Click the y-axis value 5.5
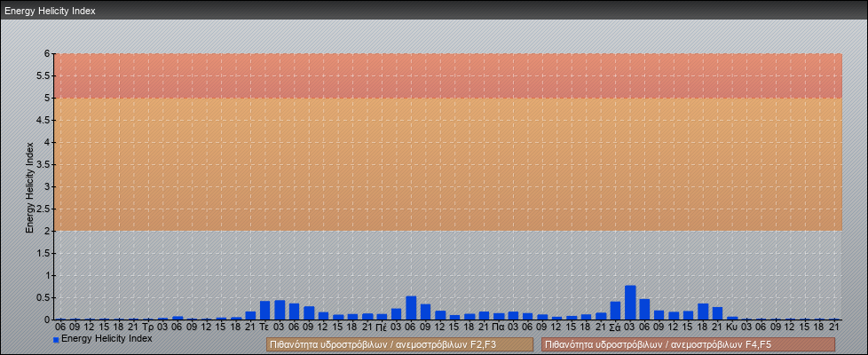The height and width of the screenshot is (355, 868). pyautogui.click(x=43, y=75)
